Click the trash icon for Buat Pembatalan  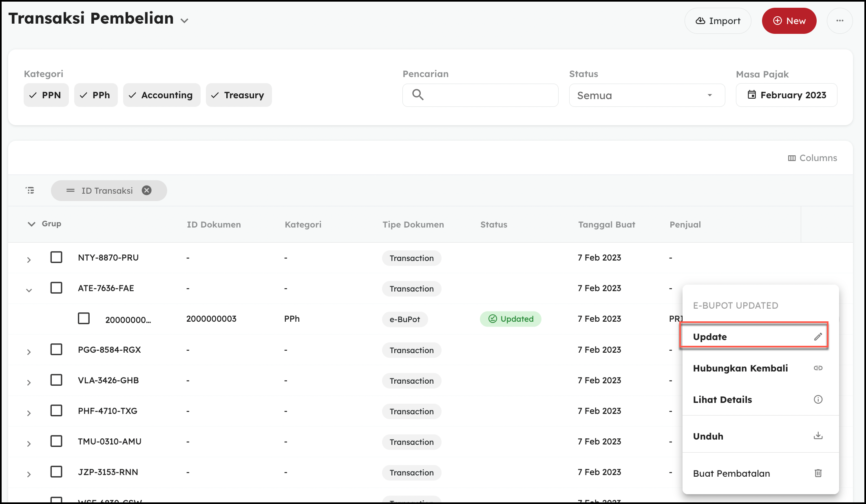click(x=818, y=473)
